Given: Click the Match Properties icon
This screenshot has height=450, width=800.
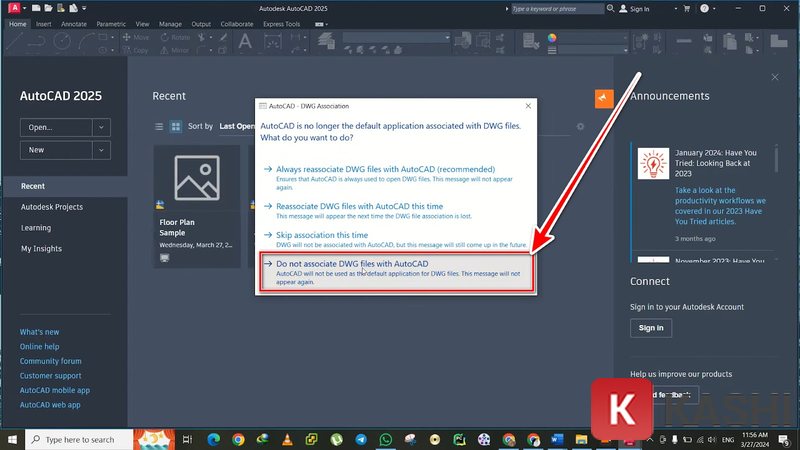Looking at the screenshot, I should click(531, 41).
